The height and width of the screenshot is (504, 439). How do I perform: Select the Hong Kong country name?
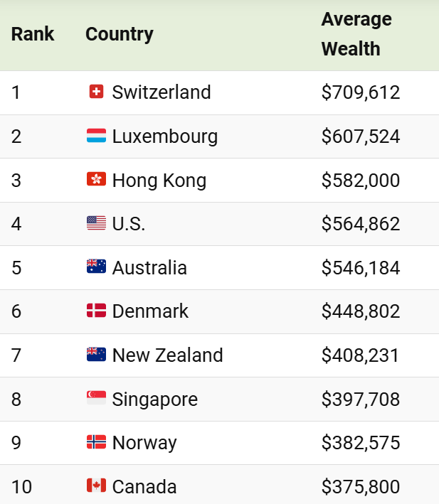[159, 181]
